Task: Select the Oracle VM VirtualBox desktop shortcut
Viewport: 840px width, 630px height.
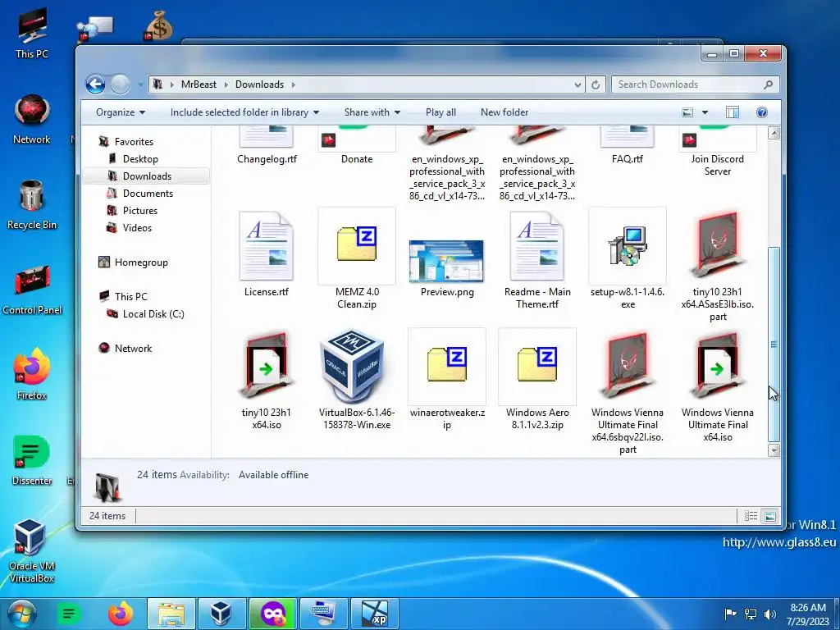Action: coord(32,552)
